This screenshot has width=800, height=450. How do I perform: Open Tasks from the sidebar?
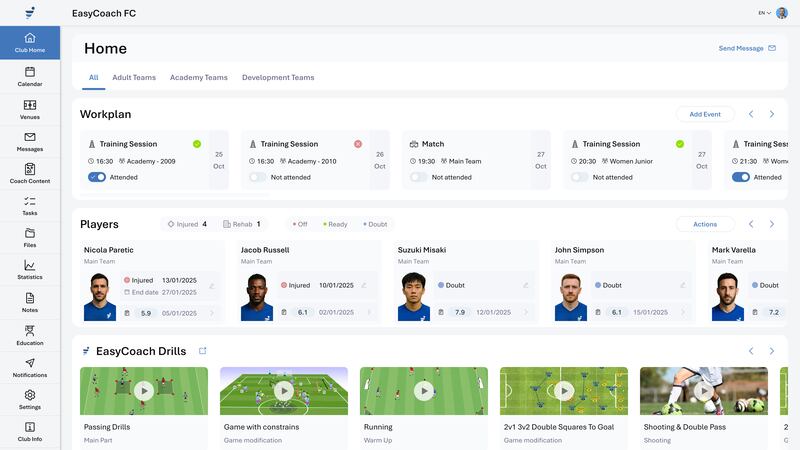click(x=30, y=206)
